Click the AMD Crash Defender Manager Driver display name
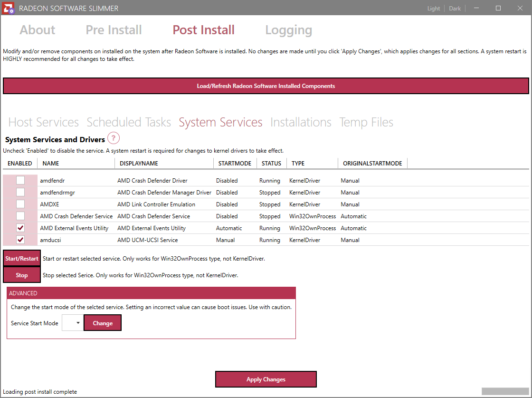The image size is (532, 398). click(164, 193)
